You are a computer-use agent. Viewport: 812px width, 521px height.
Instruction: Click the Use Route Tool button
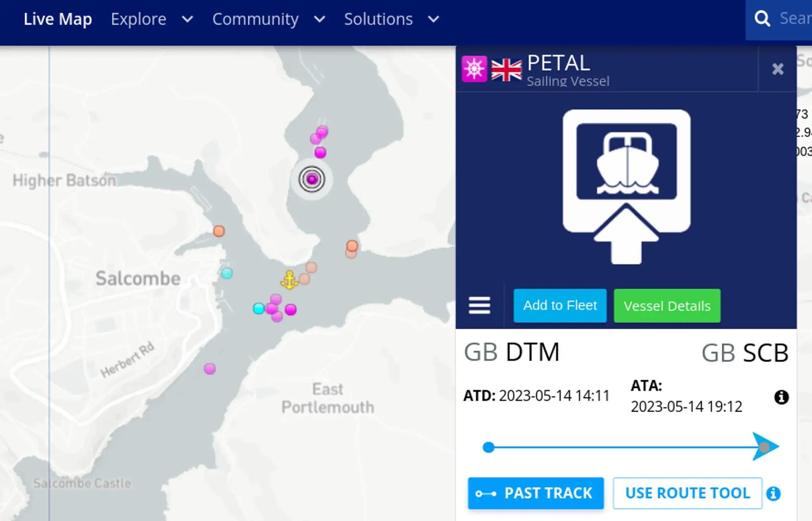tap(688, 493)
